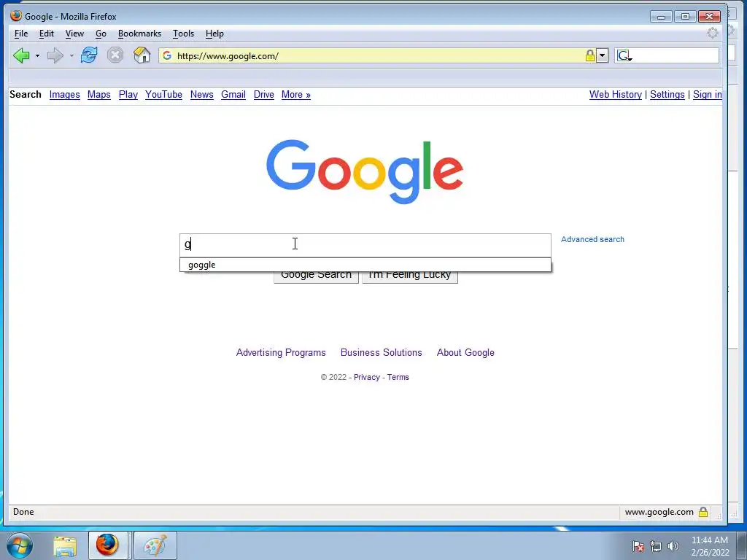Open the Back button history dropdown arrow

coord(37,55)
